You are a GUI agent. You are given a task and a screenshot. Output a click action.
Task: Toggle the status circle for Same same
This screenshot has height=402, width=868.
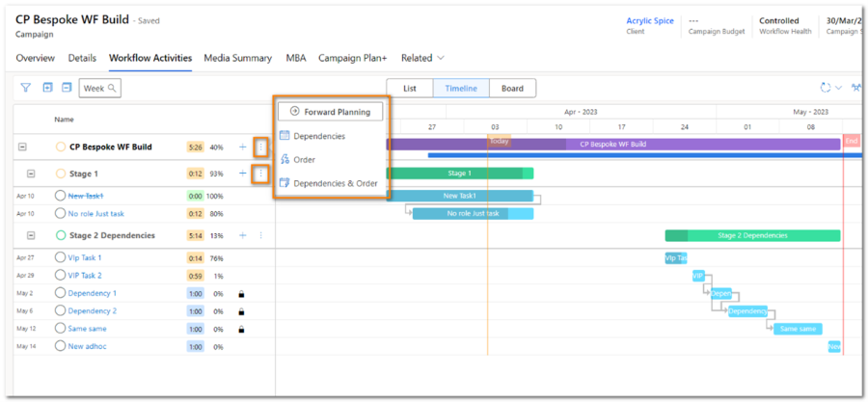click(x=61, y=329)
